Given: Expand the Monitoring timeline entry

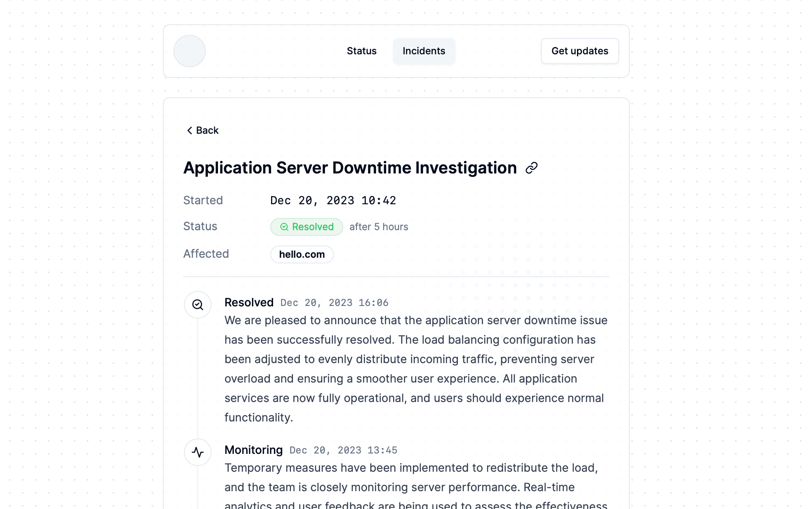Looking at the screenshot, I should [254, 450].
